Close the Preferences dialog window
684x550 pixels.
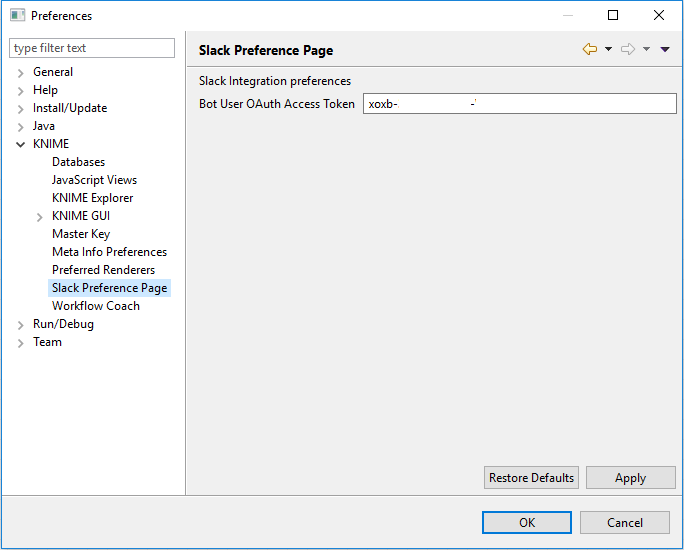point(659,15)
